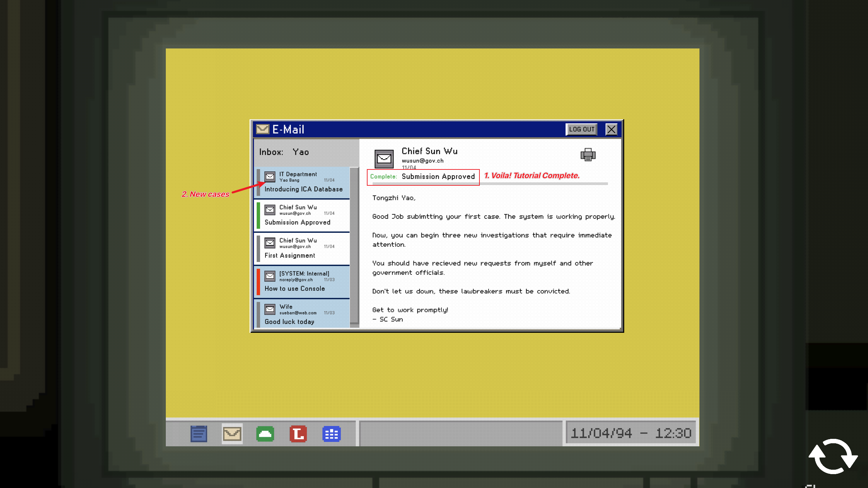
Task: Launch the red L application icon
Action: pyautogui.click(x=298, y=433)
